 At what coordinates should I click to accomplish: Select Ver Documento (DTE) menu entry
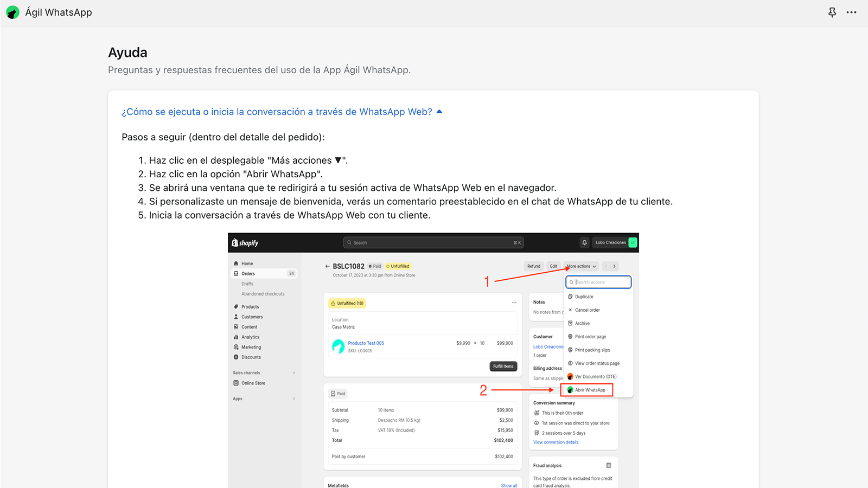coord(595,376)
